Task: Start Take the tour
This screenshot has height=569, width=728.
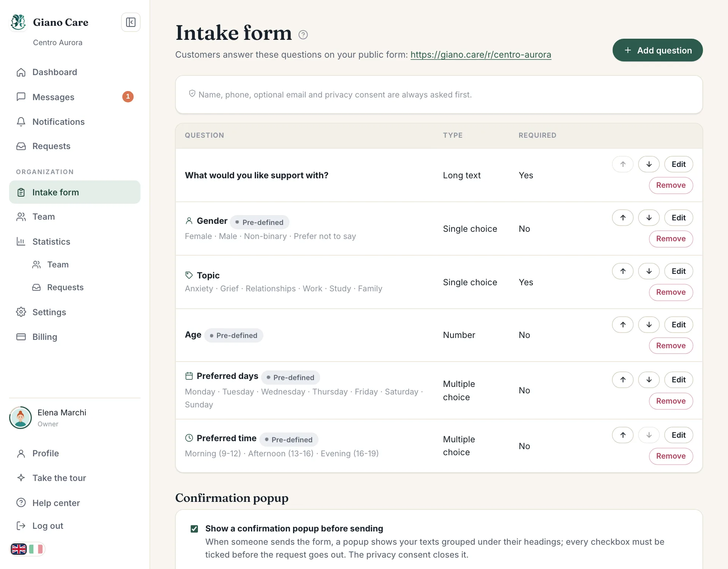Action: (x=75, y=478)
